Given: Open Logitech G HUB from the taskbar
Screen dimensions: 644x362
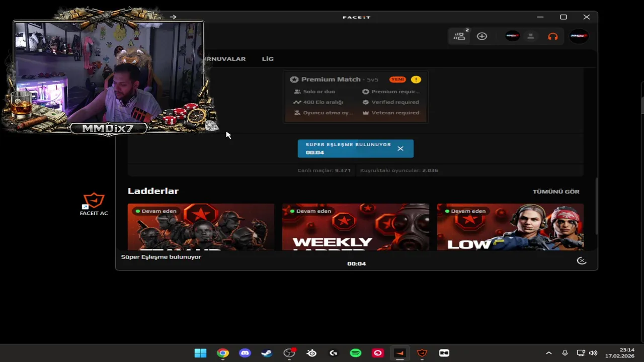Looking at the screenshot, I should pyautogui.click(x=334, y=353).
